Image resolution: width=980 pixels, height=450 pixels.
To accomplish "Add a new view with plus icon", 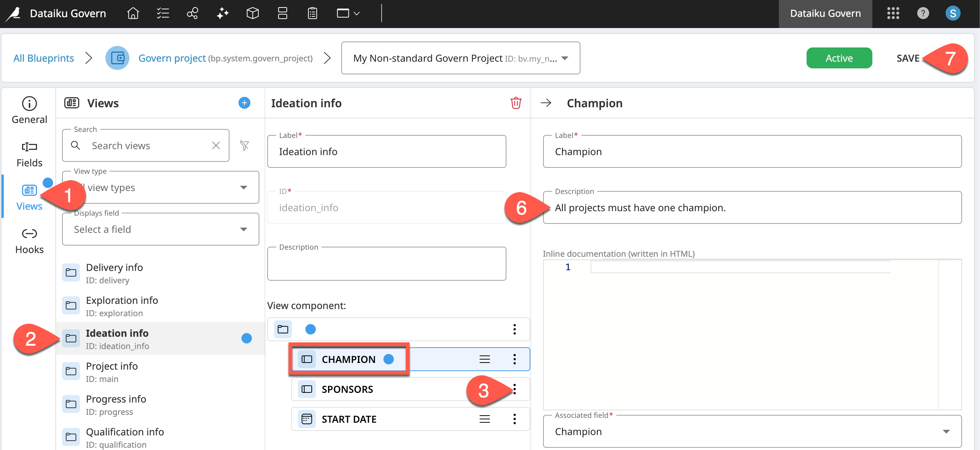I will [244, 103].
